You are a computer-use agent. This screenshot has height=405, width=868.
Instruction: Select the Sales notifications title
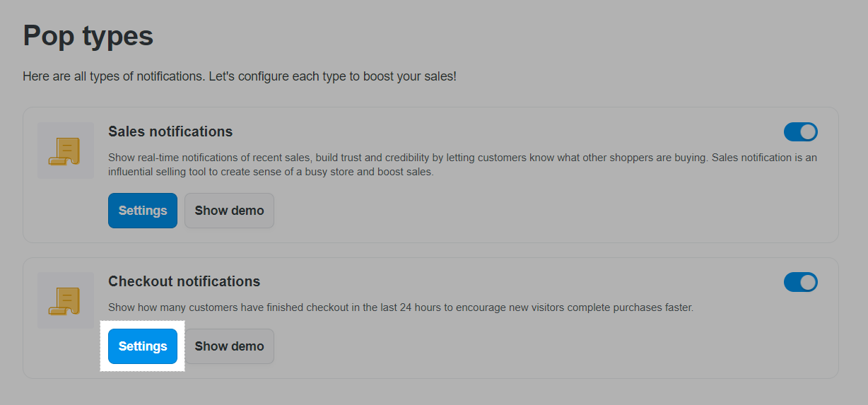coord(170,131)
